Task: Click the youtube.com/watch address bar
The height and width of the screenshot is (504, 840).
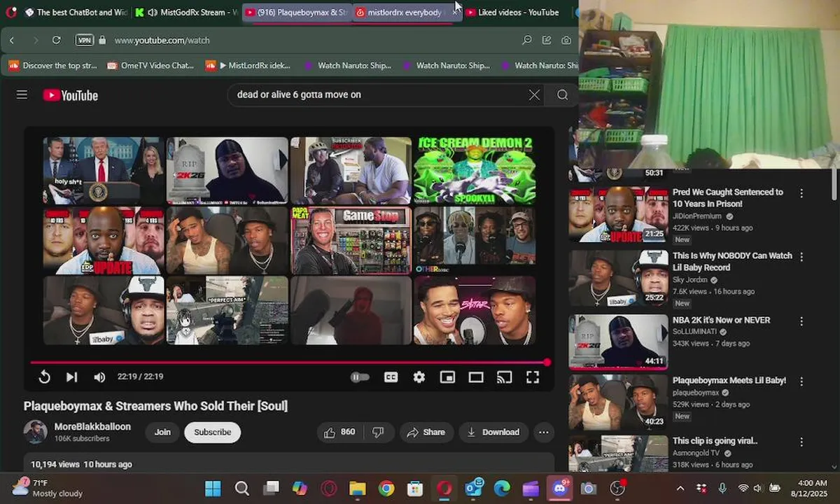Action: pos(162,41)
